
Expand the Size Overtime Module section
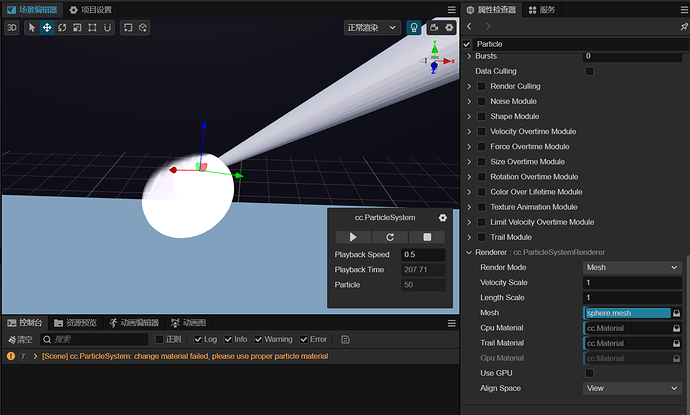coord(469,162)
